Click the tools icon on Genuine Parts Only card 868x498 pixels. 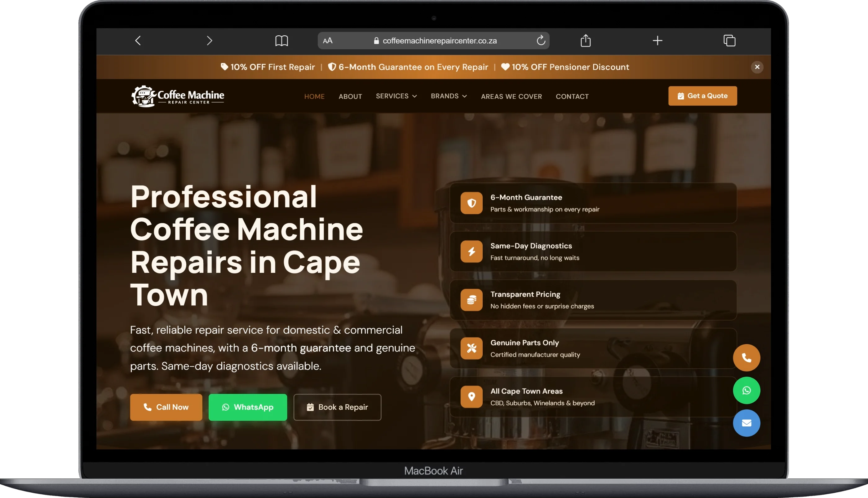click(x=471, y=348)
